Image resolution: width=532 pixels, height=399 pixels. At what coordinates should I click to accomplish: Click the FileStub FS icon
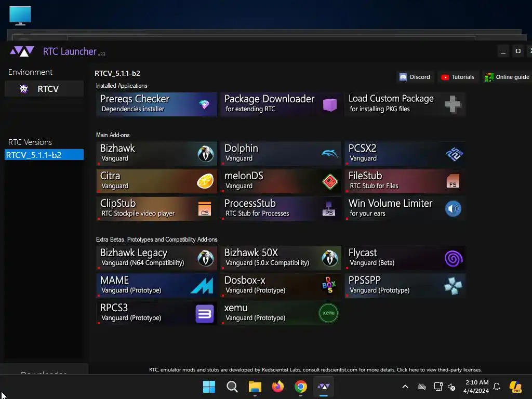453,181
